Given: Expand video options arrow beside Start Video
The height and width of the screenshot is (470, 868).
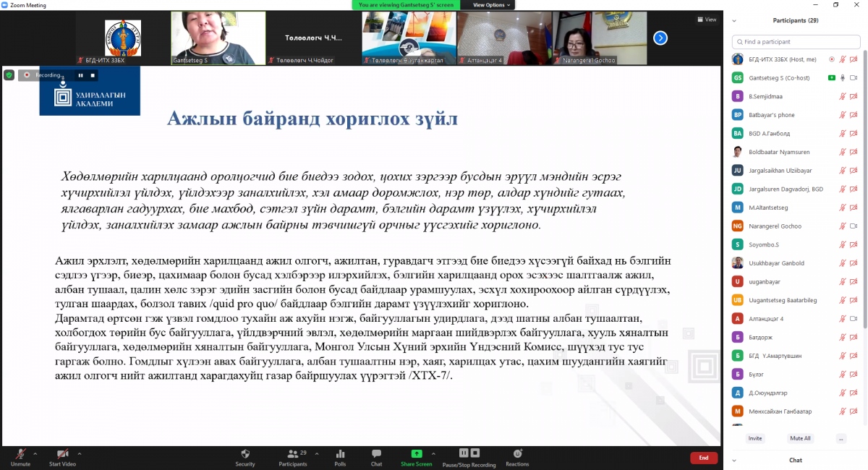Looking at the screenshot, I should [80, 453].
